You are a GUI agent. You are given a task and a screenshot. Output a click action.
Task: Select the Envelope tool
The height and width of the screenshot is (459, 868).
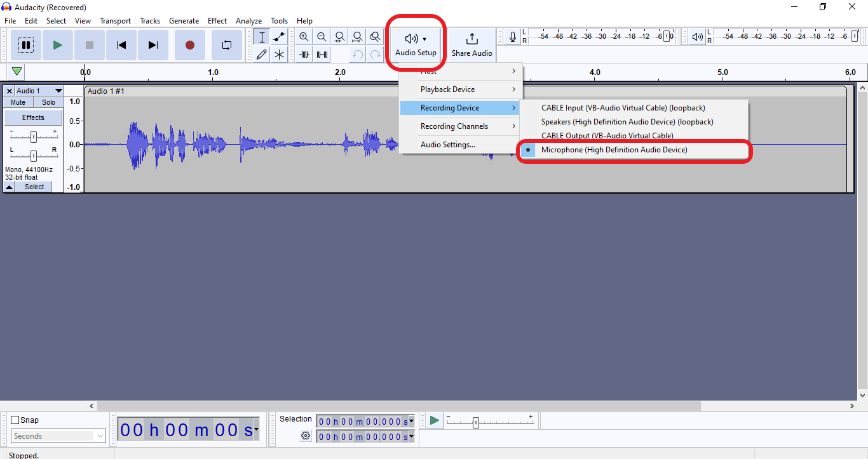click(279, 37)
